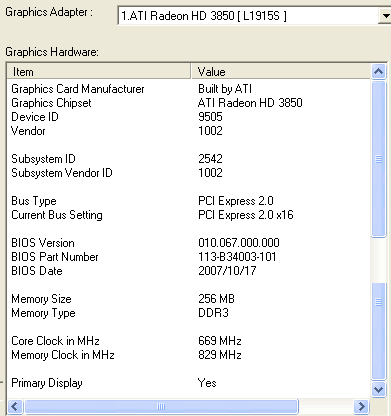Click the Value column header

[x=281, y=72]
